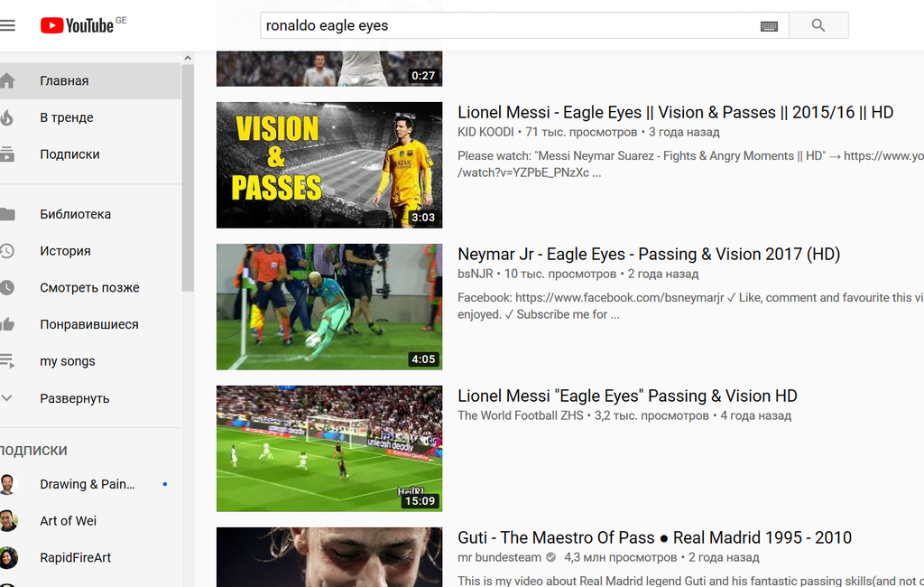Click Messi Neymar Suarez description text

pos(690,164)
